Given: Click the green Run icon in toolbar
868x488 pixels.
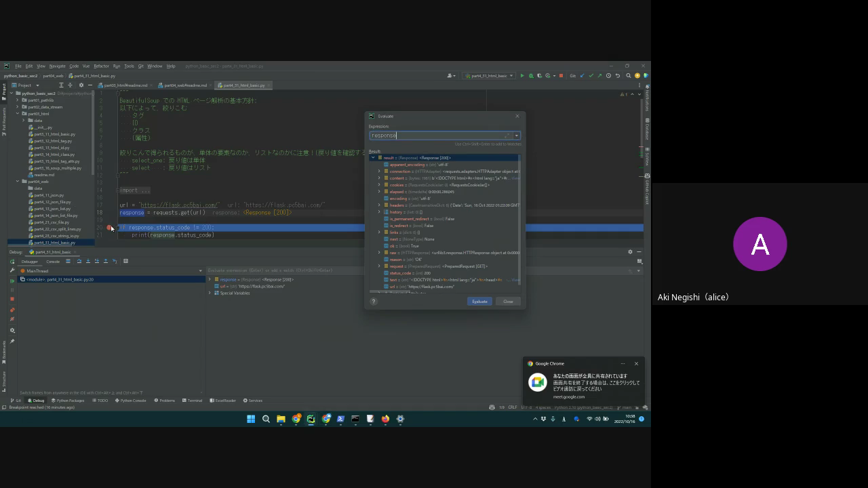Looking at the screenshot, I should (522, 76).
